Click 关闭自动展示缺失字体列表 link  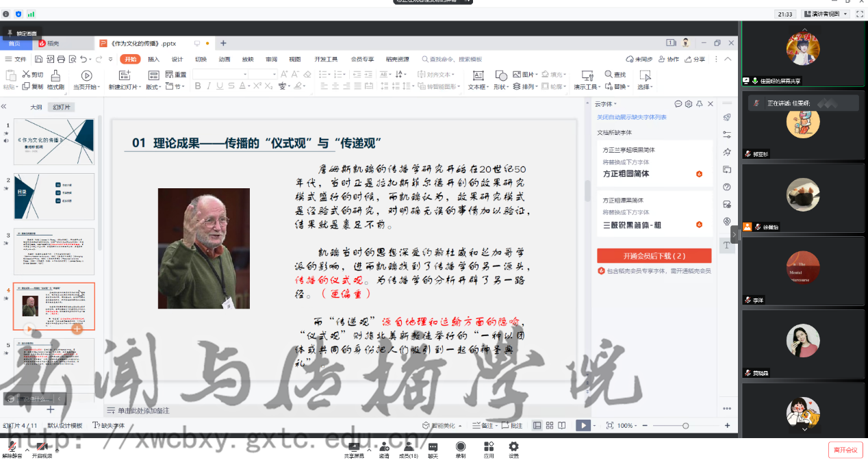[x=631, y=117]
